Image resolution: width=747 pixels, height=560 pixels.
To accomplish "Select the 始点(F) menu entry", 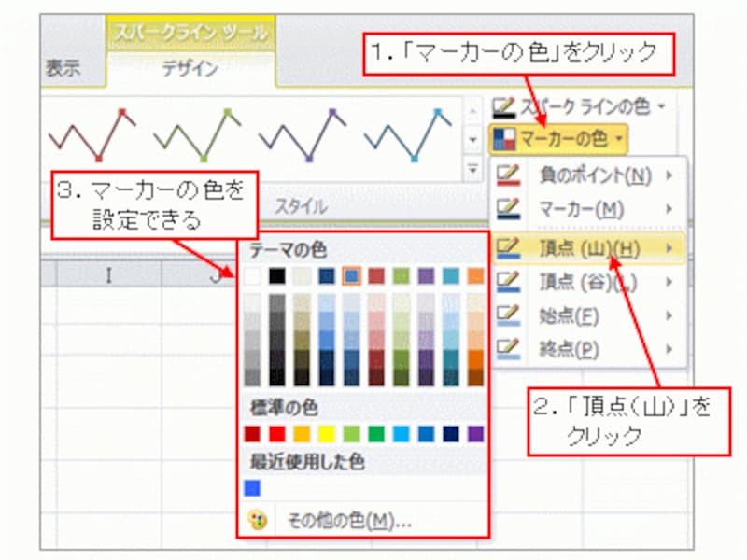I will click(x=588, y=315).
